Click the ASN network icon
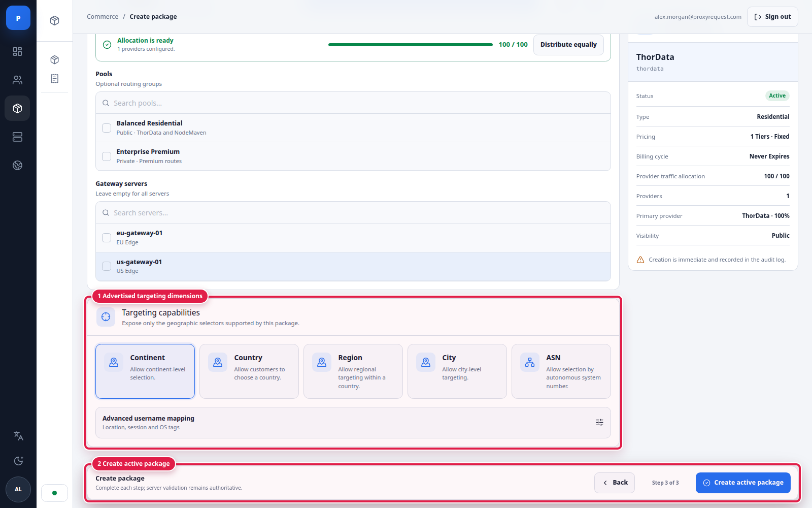812x508 pixels. [530, 362]
